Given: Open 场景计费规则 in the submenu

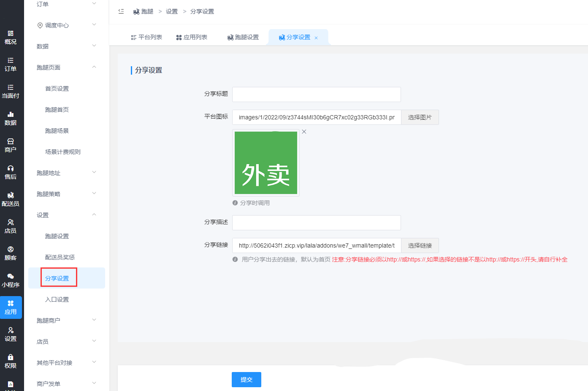Looking at the screenshot, I should (x=63, y=152).
